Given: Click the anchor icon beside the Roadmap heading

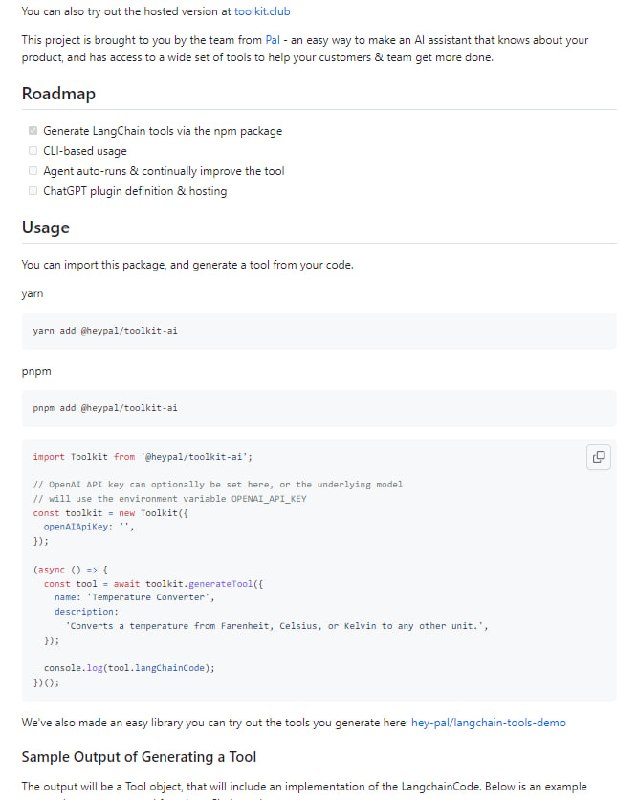Looking at the screenshot, I should [x=10, y=93].
